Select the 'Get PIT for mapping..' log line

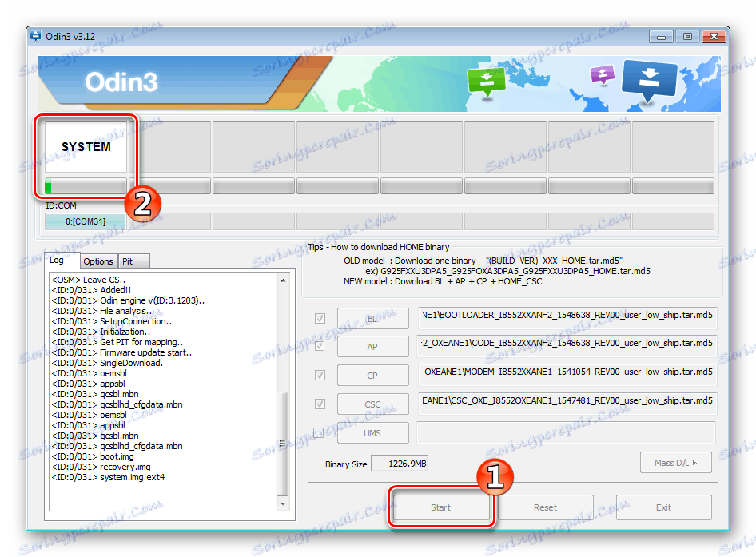pyautogui.click(x=117, y=342)
